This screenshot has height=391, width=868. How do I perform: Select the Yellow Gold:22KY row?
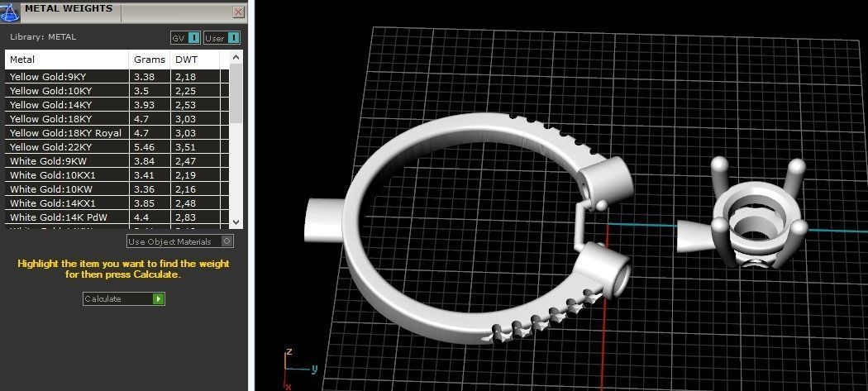(117, 147)
